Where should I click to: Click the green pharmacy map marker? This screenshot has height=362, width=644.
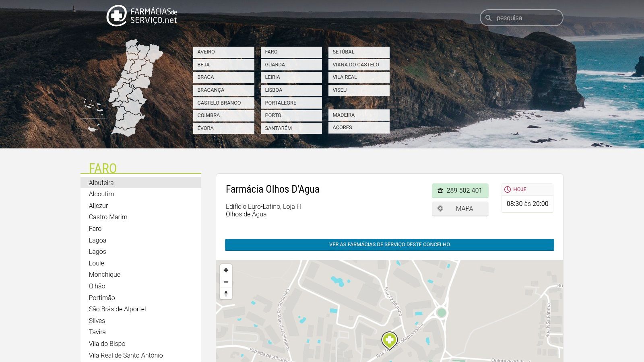(389, 340)
